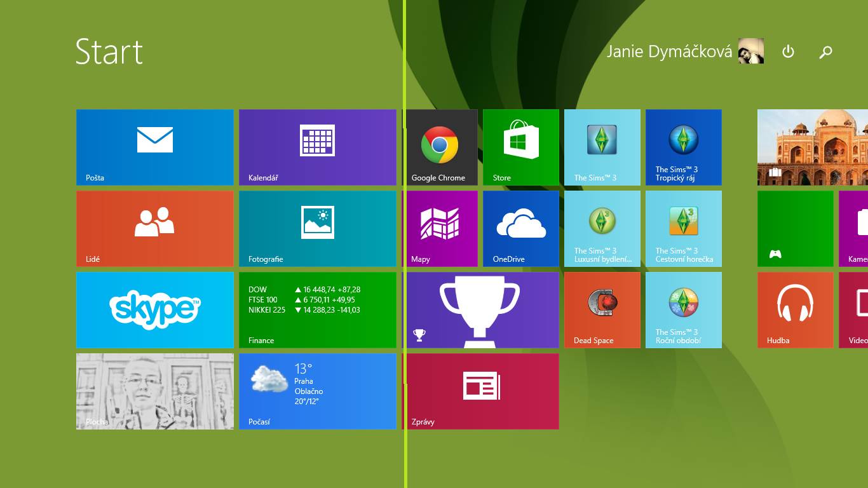Image resolution: width=868 pixels, height=488 pixels.
Task: Open the green Xbox games tile
Action: pos(796,229)
